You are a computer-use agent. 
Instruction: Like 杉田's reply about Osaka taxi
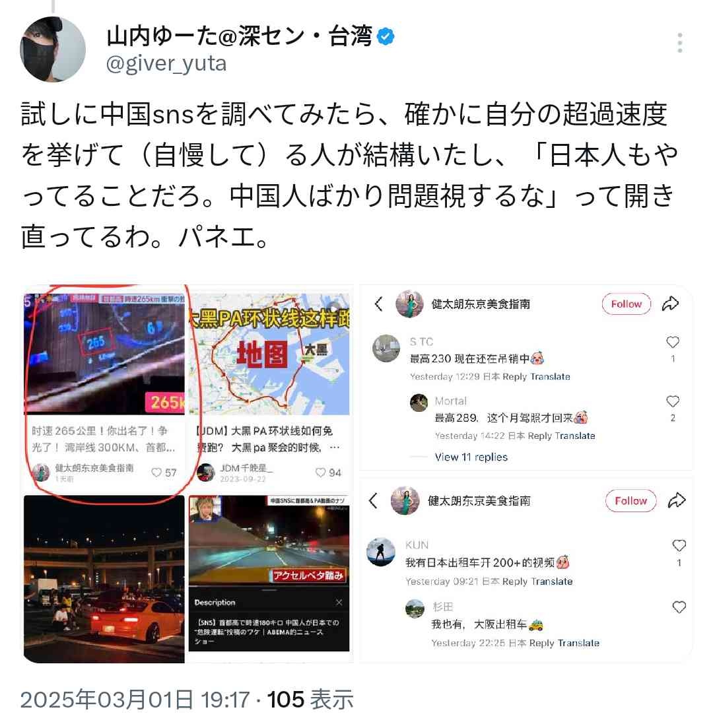click(x=679, y=607)
